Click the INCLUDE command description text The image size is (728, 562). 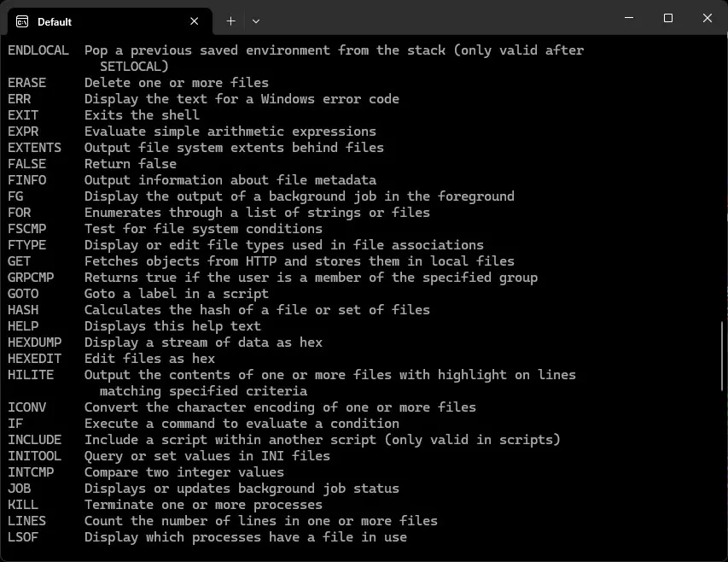point(323,439)
